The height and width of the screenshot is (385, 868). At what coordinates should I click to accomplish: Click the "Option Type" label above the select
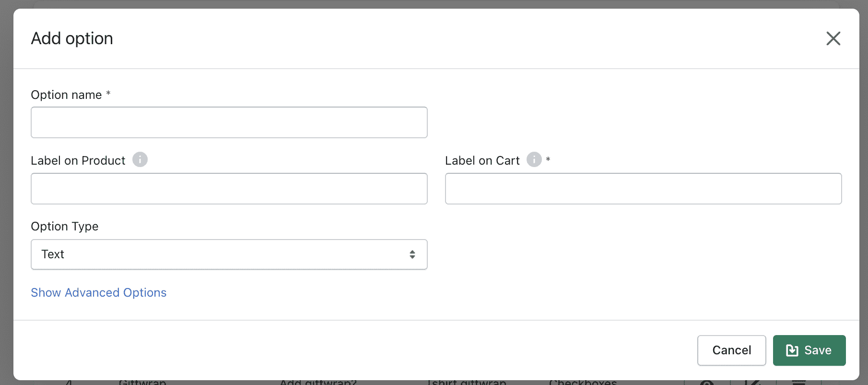(65, 227)
